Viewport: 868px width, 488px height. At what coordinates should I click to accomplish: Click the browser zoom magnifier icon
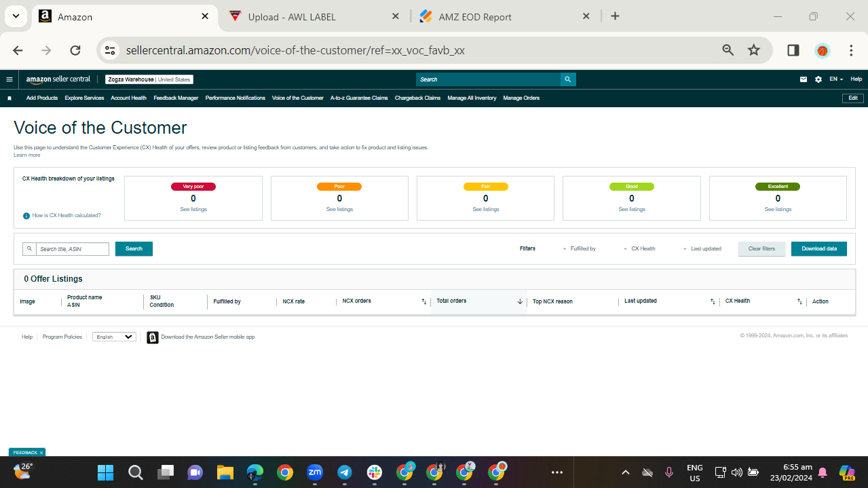[728, 50]
